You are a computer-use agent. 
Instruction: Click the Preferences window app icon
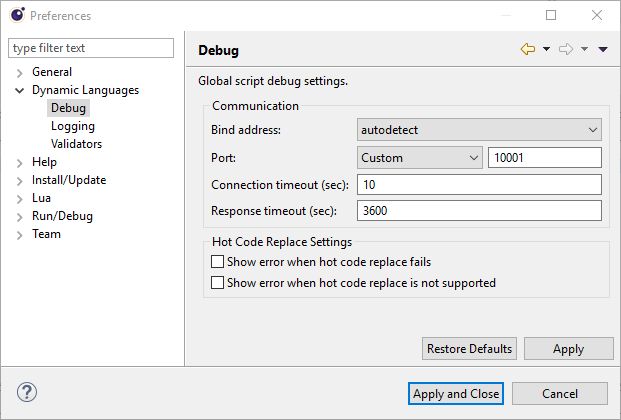(x=17, y=15)
